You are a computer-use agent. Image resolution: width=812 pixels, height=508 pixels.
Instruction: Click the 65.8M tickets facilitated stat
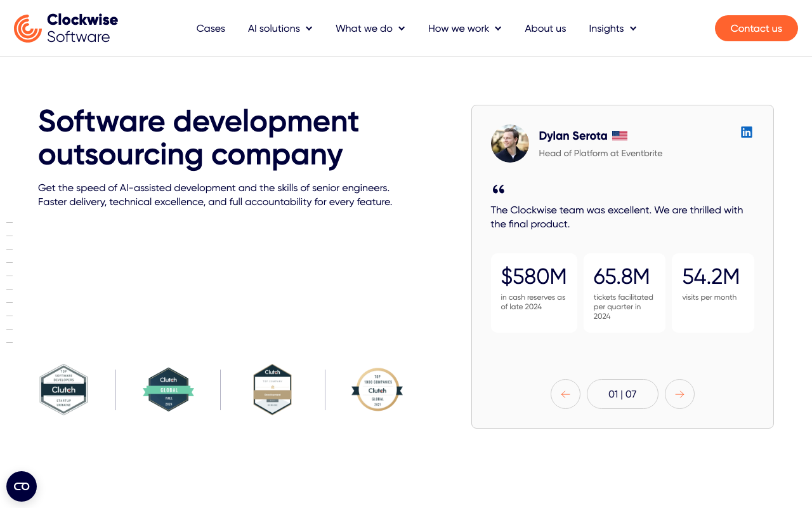coord(624,293)
